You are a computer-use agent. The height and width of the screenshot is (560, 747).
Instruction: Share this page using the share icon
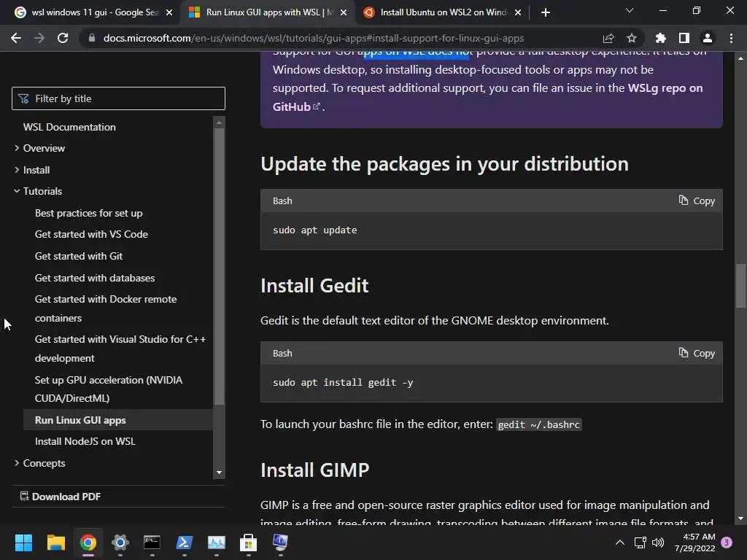coord(608,38)
